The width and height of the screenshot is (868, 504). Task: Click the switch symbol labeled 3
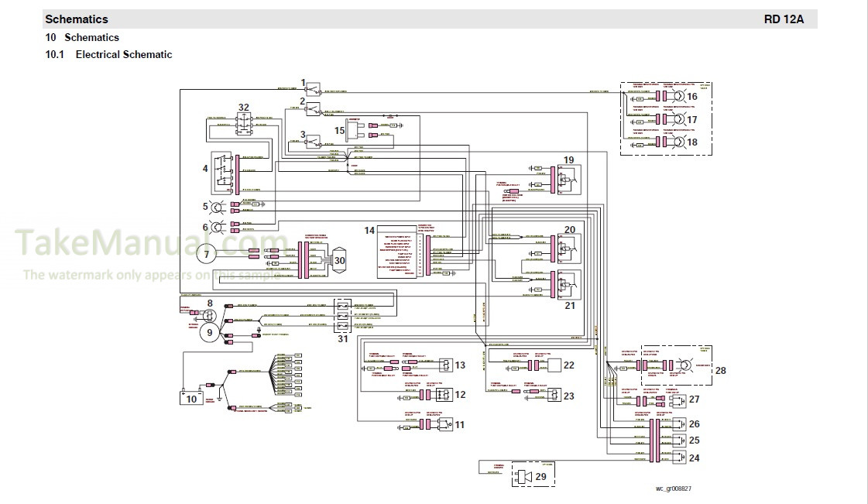316,142
